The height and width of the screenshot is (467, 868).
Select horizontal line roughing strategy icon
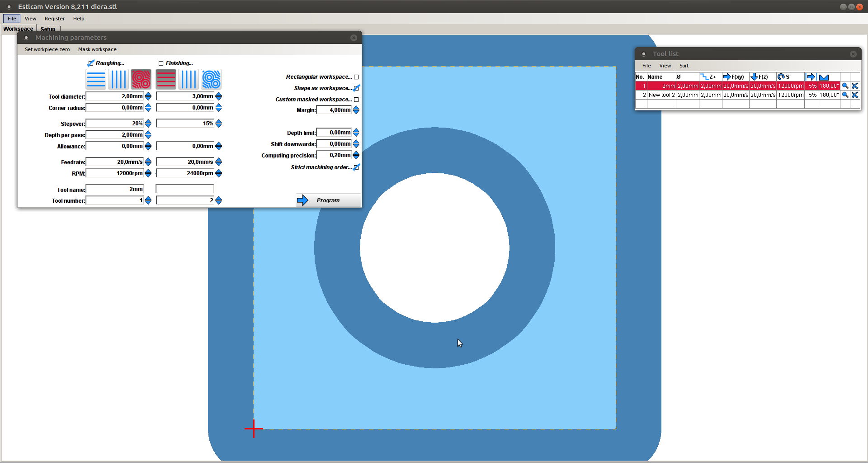click(96, 80)
